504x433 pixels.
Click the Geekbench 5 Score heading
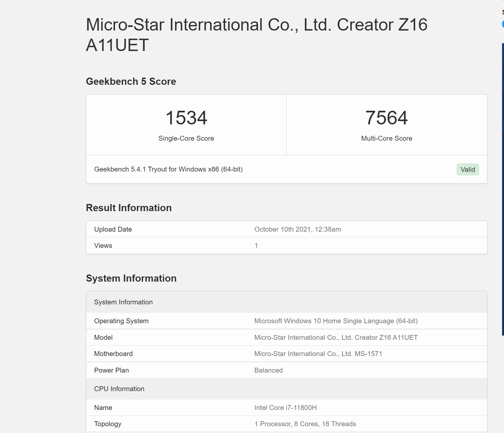point(131,82)
